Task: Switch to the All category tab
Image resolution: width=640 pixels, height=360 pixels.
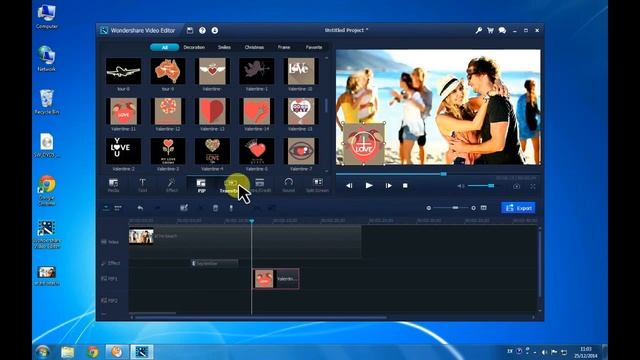Action: pos(164,47)
